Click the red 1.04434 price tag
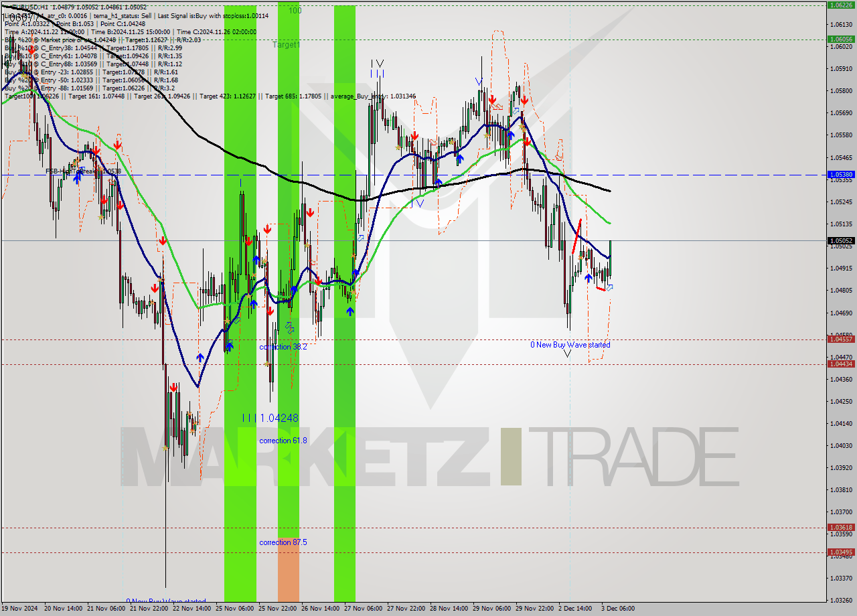Screen dimensions: 857x616 (841, 364)
